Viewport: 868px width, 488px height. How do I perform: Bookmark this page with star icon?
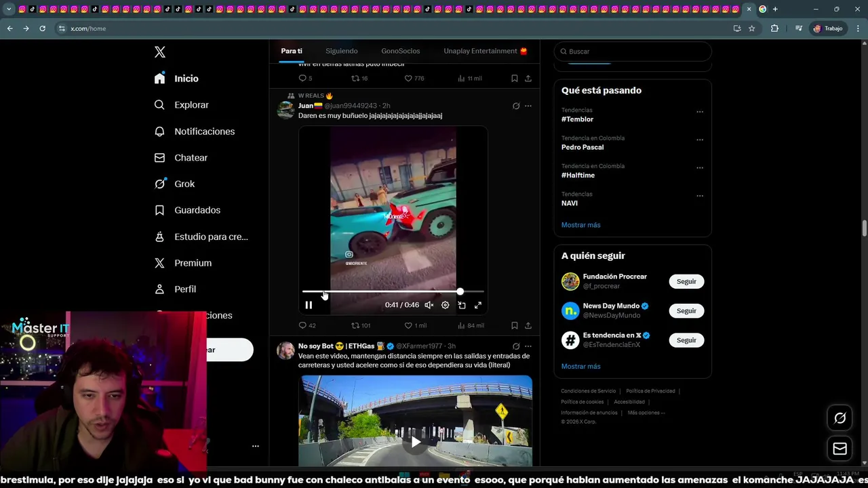point(751,28)
